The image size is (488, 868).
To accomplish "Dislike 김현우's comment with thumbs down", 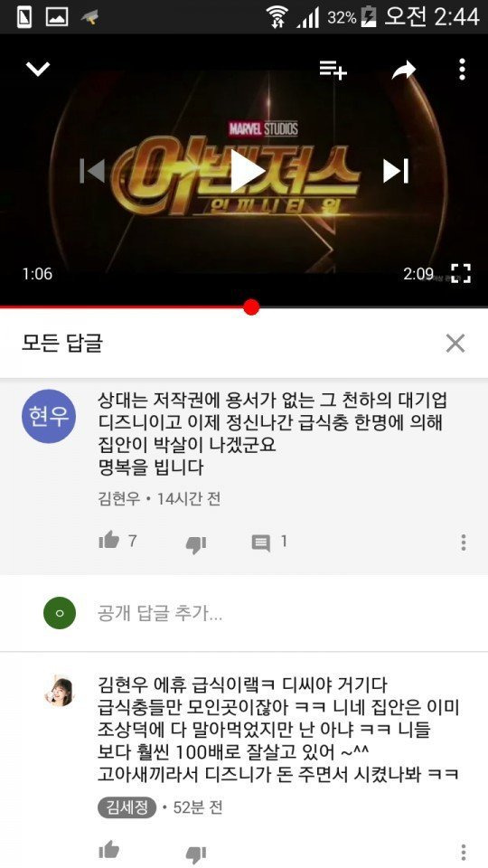I will click(196, 544).
